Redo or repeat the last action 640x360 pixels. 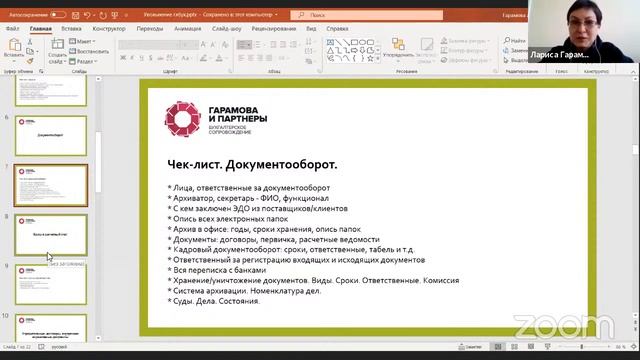pyautogui.click(x=103, y=15)
